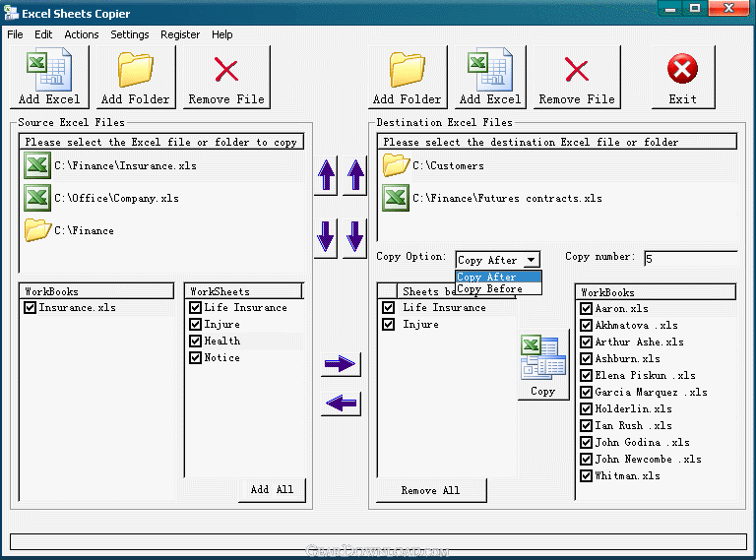This screenshot has width=756, height=560.
Task: Uncheck the Notice worksheet checkbox
Action: pos(195,357)
